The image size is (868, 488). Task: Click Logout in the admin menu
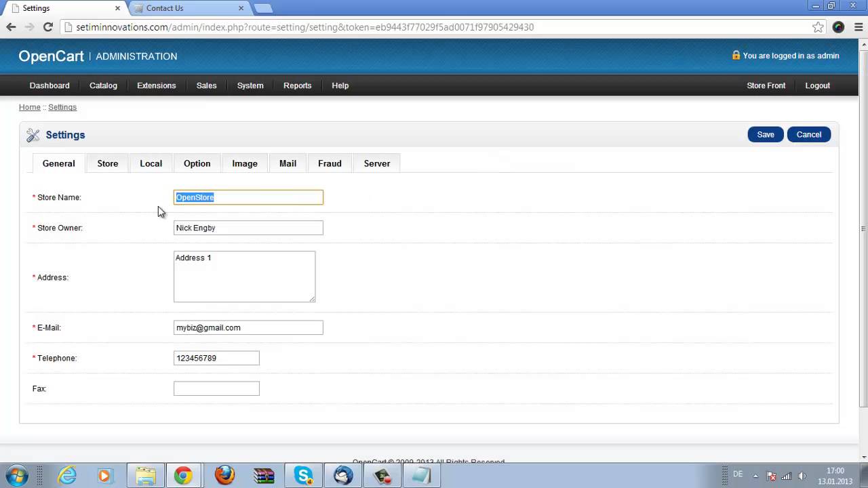click(x=817, y=85)
